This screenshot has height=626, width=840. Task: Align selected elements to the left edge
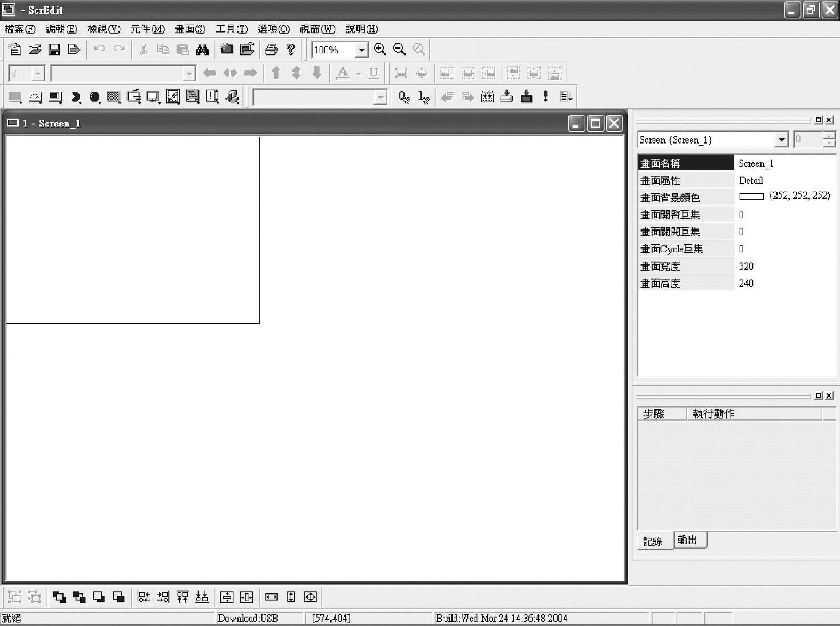click(x=144, y=597)
